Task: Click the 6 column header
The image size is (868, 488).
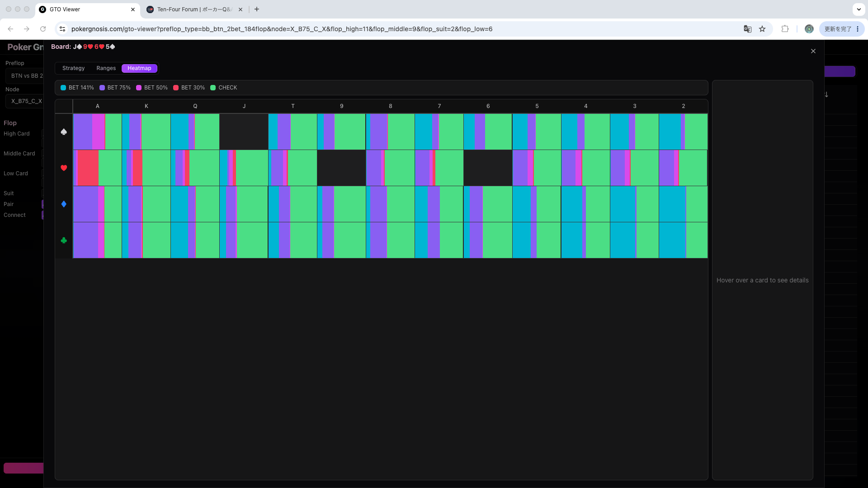Action: click(488, 106)
